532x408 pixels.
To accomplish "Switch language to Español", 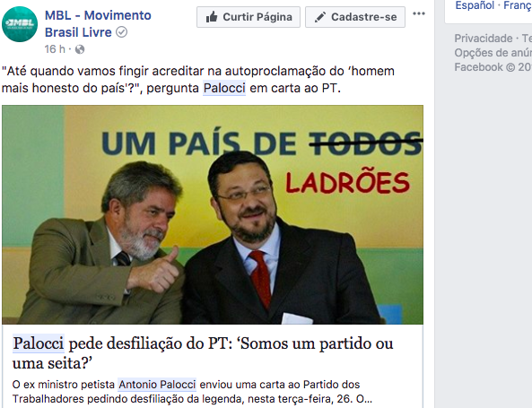I will [475, 5].
